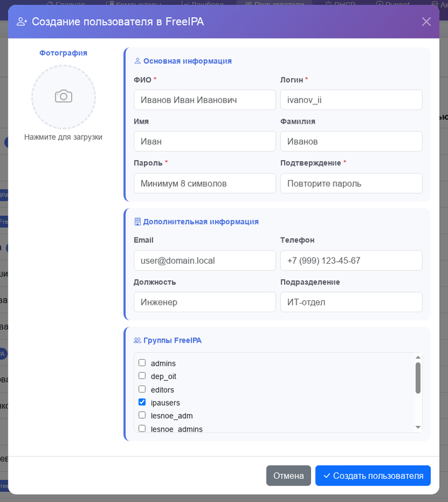Image resolution: width=448 pixels, height=502 pixels.
Task: Click into the Логин field
Action: 351,100
